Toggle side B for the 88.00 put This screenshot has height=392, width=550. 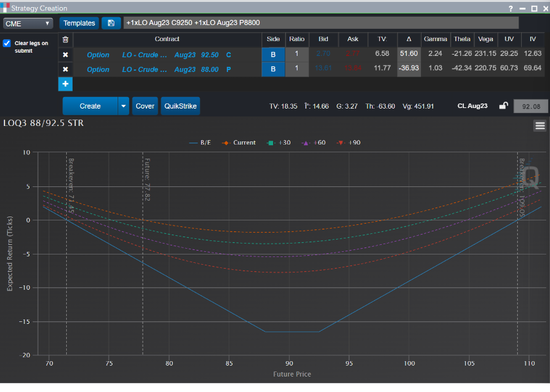pyautogui.click(x=273, y=69)
